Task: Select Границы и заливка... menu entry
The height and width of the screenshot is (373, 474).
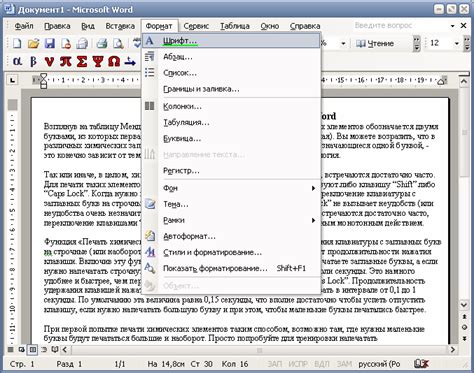Action: [x=231, y=89]
